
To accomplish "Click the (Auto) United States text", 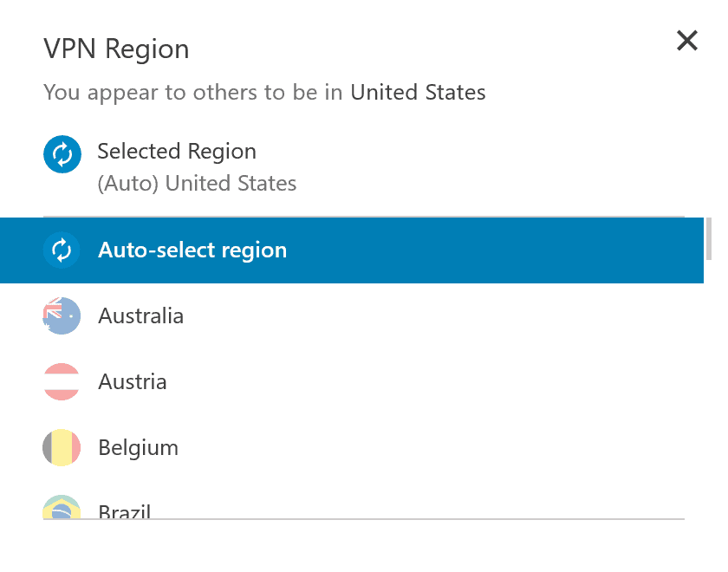I will tap(197, 184).
